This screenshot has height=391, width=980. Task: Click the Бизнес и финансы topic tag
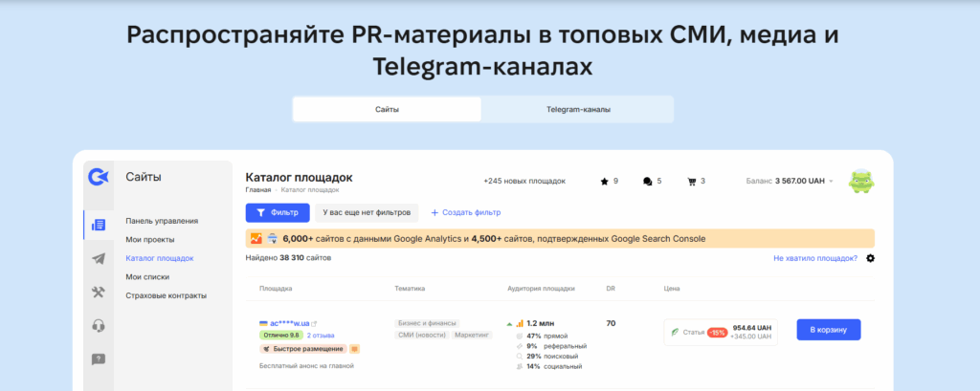(427, 323)
